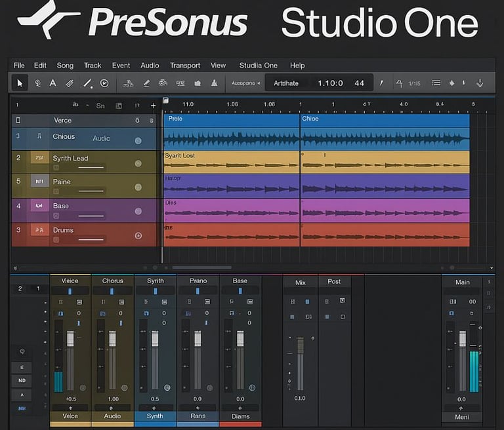This screenshot has width=504, height=430.
Task: Open the Transport menu
Action: (185, 66)
